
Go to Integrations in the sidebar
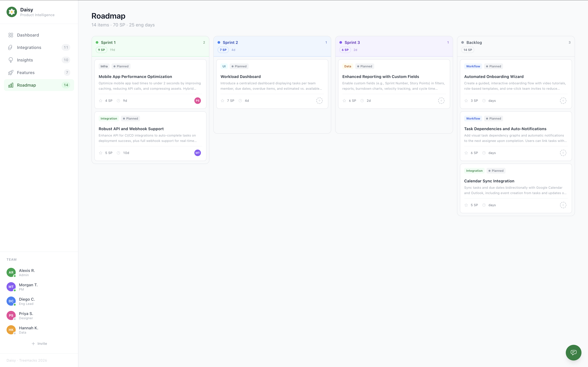point(29,48)
